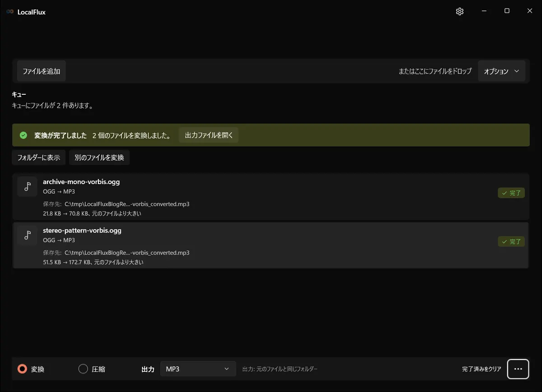This screenshot has height=392, width=542.
Task: Click the green success checkmark icon
Action: click(23, 135)
